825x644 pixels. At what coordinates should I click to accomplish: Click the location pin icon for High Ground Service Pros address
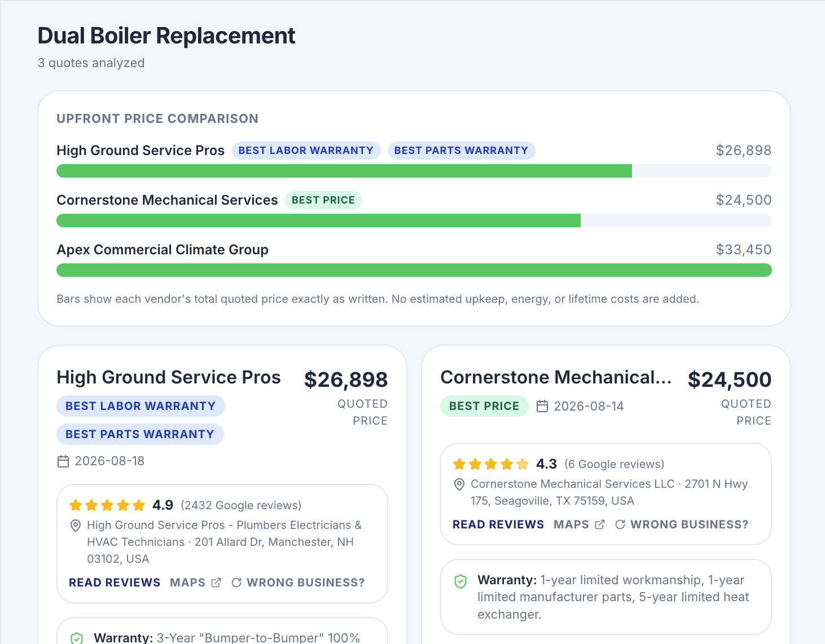coord(75,526)
